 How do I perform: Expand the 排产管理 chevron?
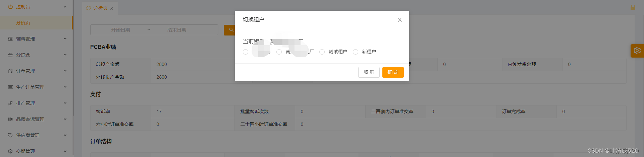pos(65,103)
